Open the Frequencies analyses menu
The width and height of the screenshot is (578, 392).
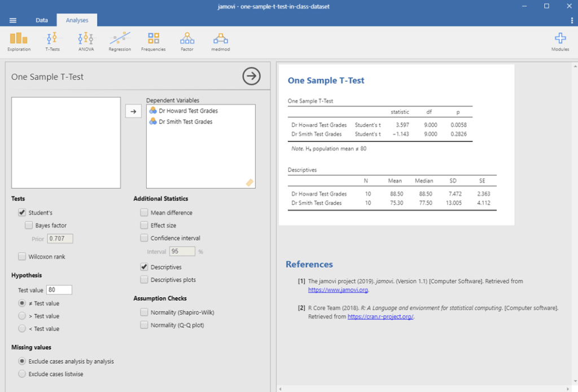pos(154,41)
